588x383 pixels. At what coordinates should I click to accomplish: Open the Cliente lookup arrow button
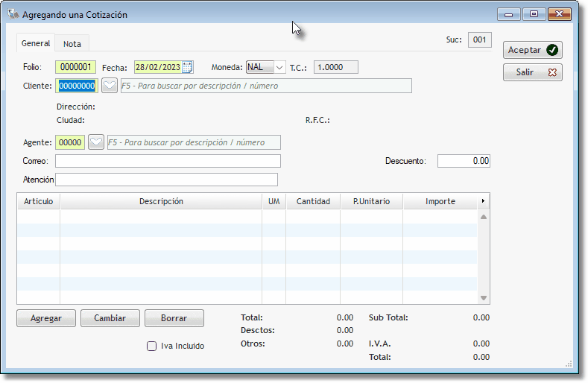pos(110,86)
